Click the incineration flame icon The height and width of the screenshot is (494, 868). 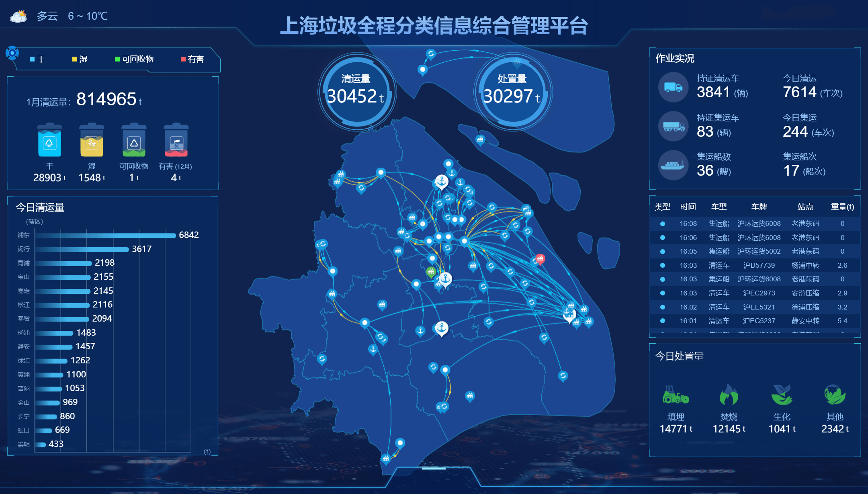coord(729,394)
